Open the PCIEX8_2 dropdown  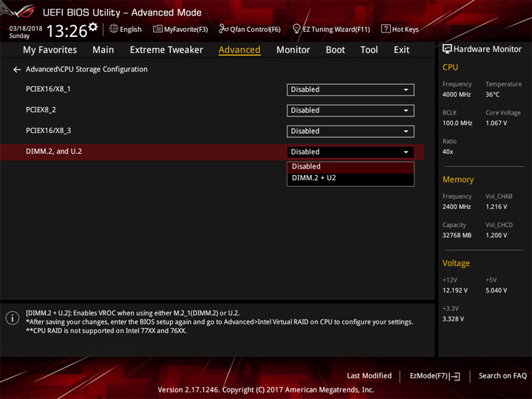(x=350, y=110)
